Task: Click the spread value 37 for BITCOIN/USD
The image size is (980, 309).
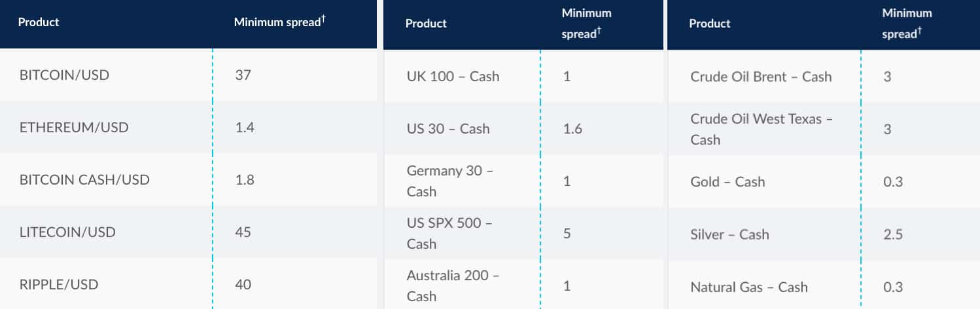Action: pos(243,75)
